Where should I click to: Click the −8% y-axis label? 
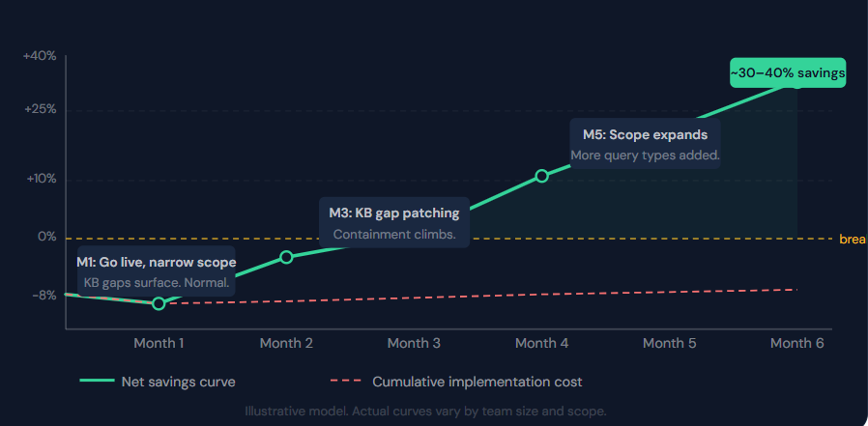point(43,295)
